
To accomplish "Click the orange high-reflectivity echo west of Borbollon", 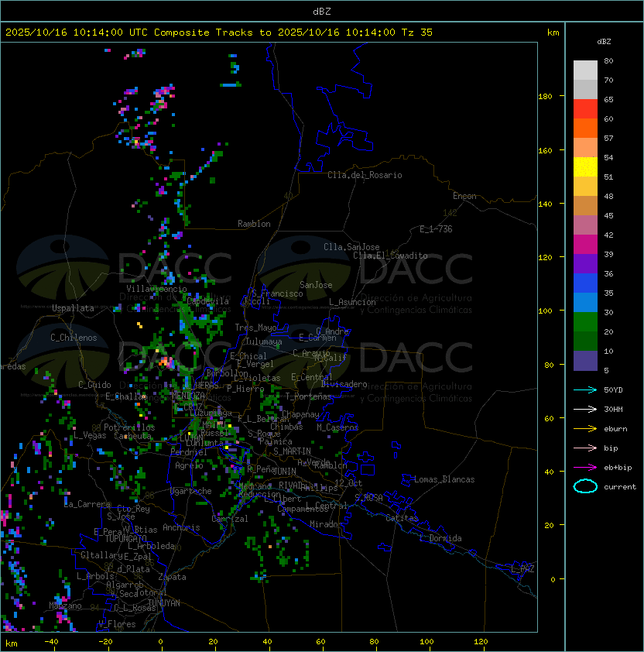I will pyautogui.click(x=166, y=362).
